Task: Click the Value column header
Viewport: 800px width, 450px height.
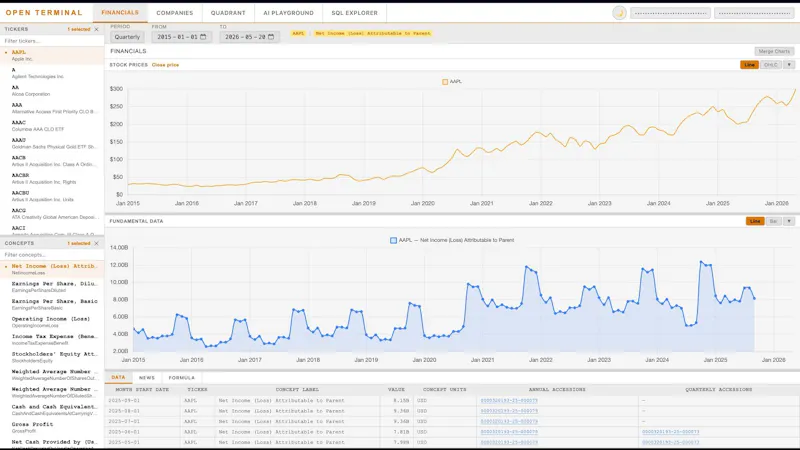Action: tap(396, 389)
